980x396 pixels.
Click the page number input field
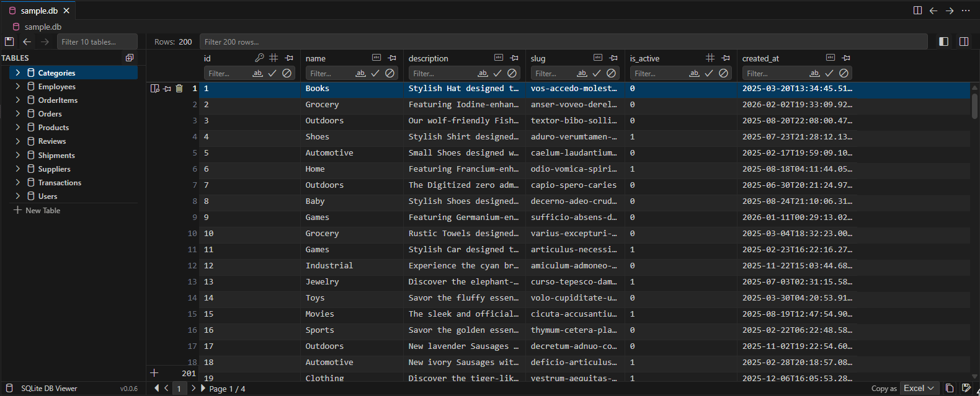pos(179,389)
